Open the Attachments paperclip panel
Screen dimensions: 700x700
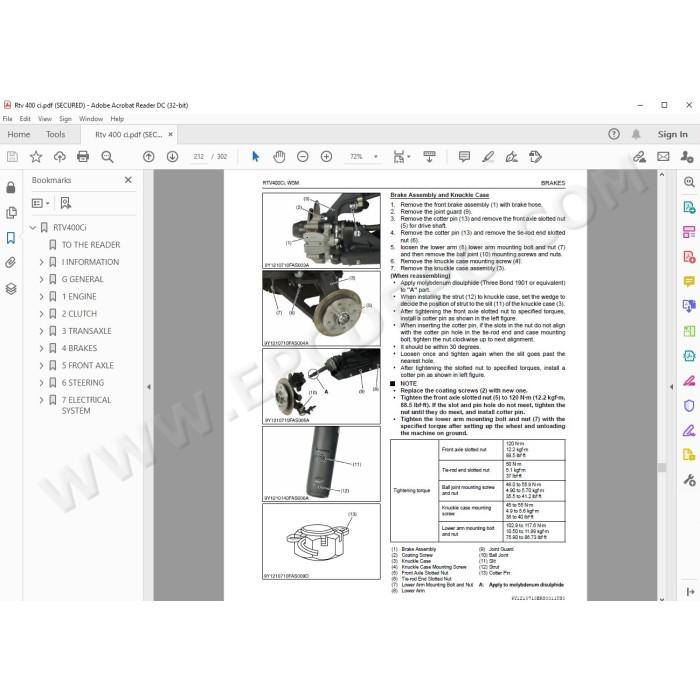point(11,262)
